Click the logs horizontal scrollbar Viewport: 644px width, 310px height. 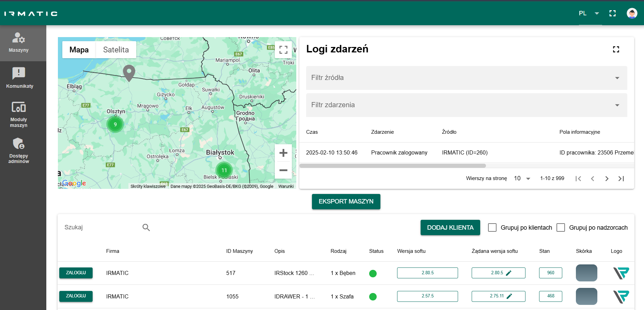pos(393,166)
